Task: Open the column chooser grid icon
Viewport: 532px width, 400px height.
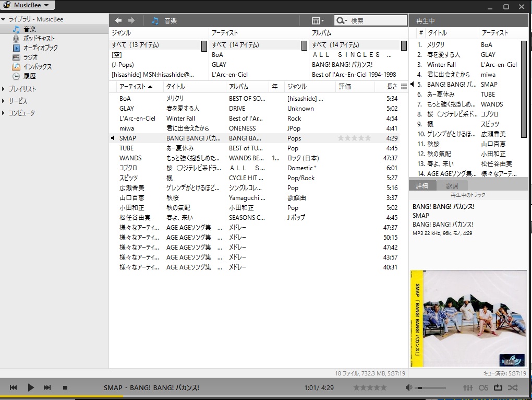Action: (404, 87)
